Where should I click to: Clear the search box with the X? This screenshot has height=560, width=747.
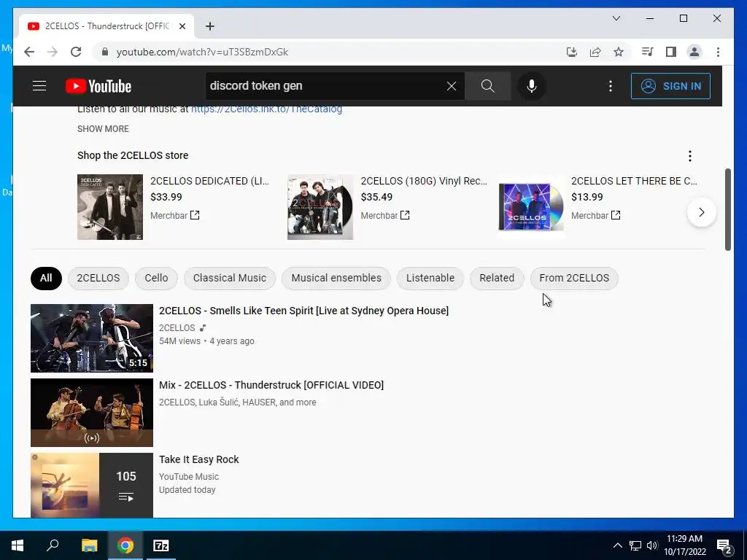tap(451, 86)
